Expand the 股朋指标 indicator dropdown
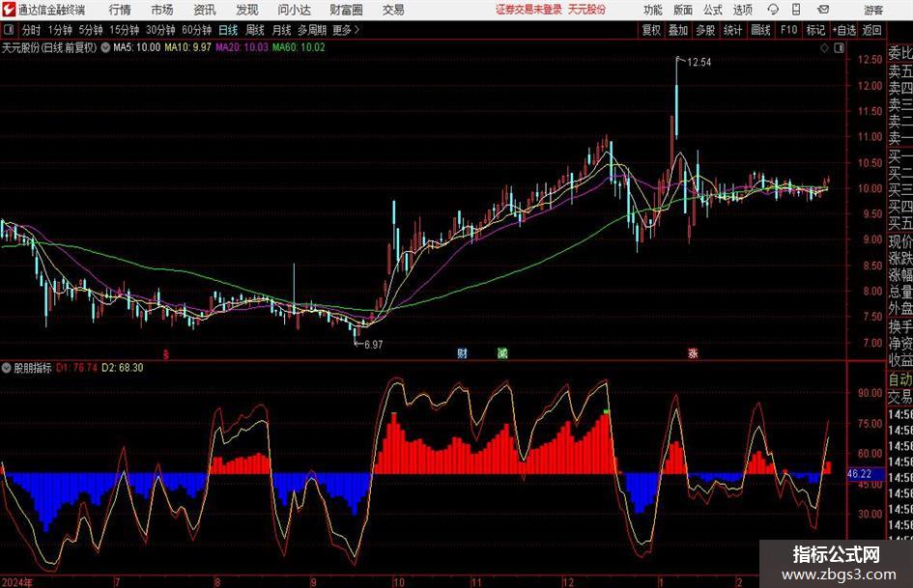This screenshot has height=588, width=913. coord(7,367)
